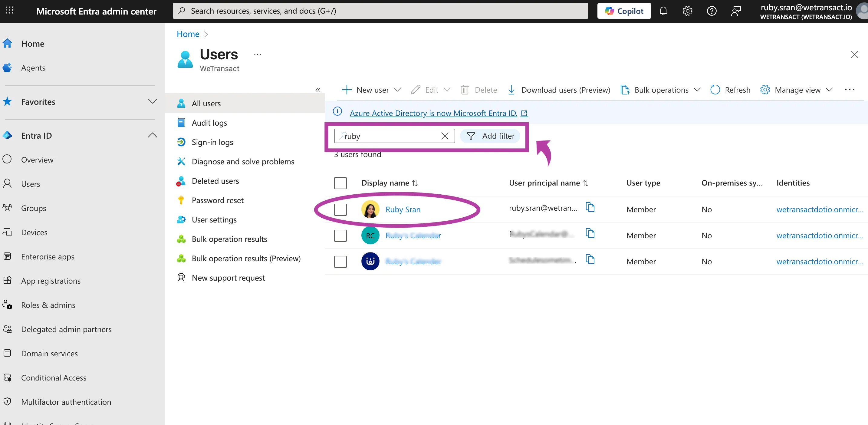Open more options next to Users title
Screen dimensions: 868x425
[258, 54]
